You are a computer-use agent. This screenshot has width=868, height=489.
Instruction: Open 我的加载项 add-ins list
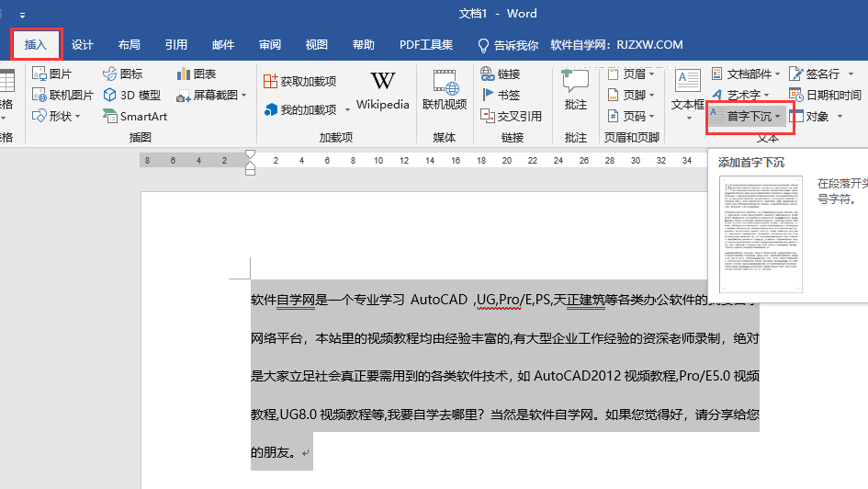(x=307, y=109)
